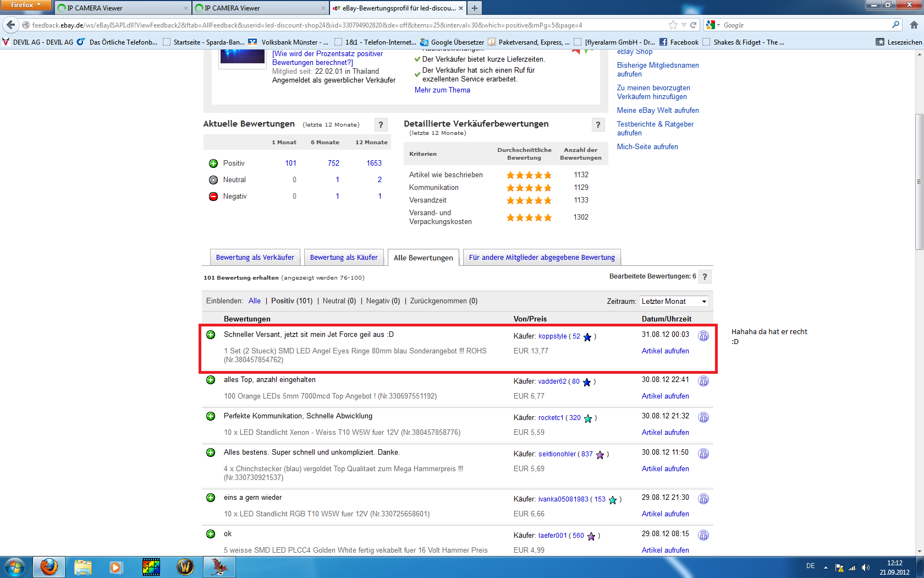Screen dimensions: 924x578
Task: Click the red negative icon next to Negativ
Action: coord(213,197)
